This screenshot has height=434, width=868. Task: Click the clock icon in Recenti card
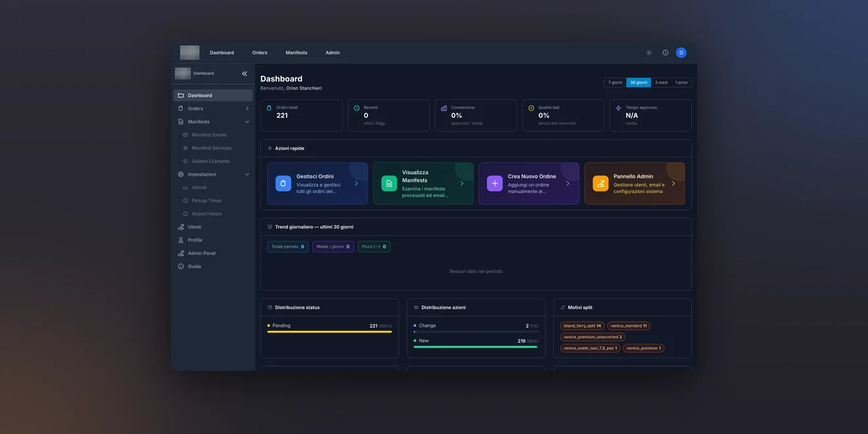coord(356,108)
